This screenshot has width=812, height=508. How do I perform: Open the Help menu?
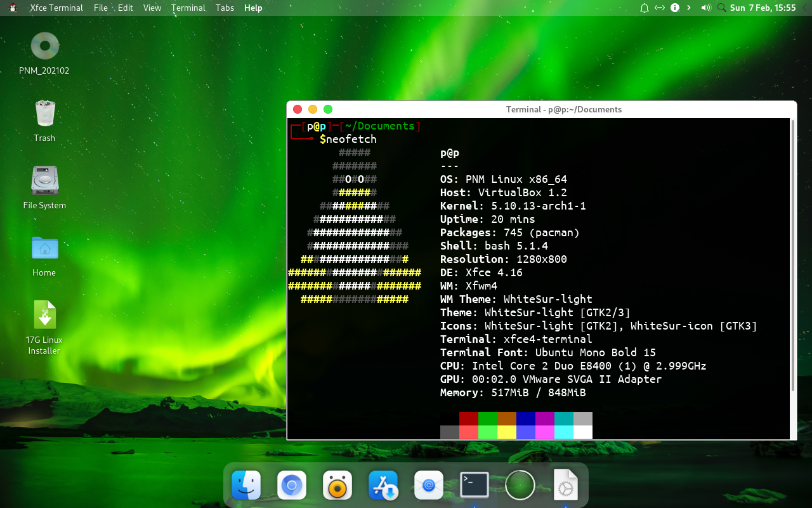tap(253, 8)
